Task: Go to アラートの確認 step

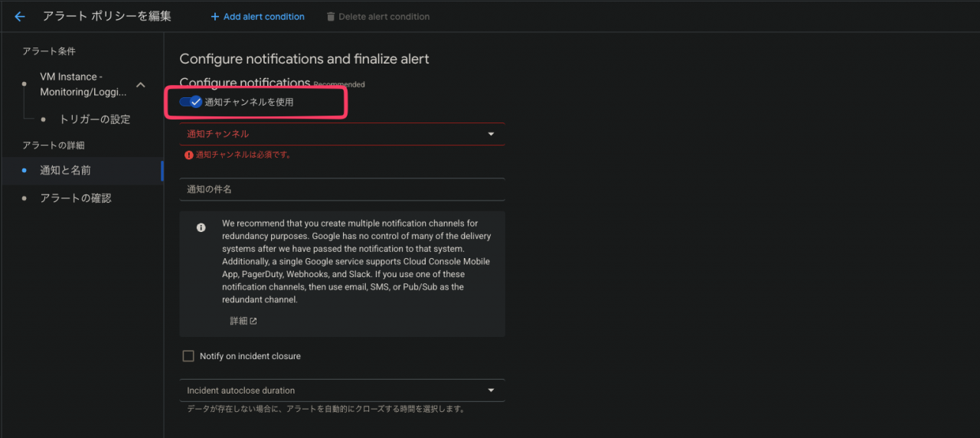Action: tap(76, 198)
